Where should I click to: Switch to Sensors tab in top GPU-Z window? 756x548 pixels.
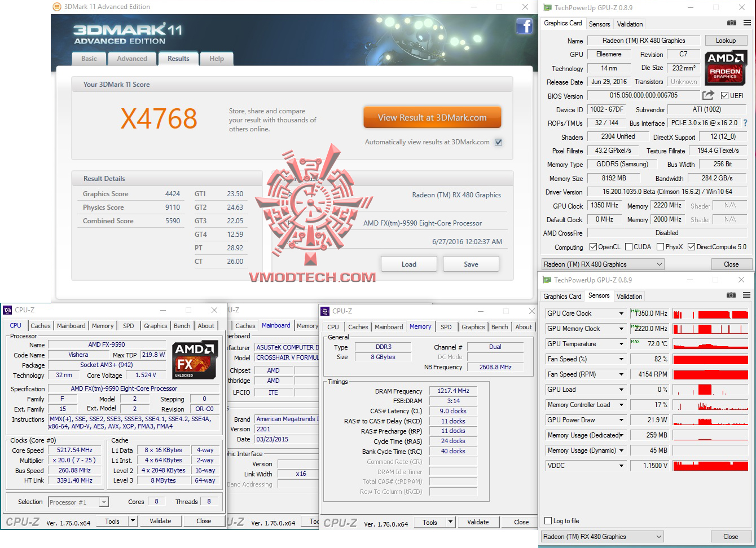pyautogui.click(x=599, y=24)
